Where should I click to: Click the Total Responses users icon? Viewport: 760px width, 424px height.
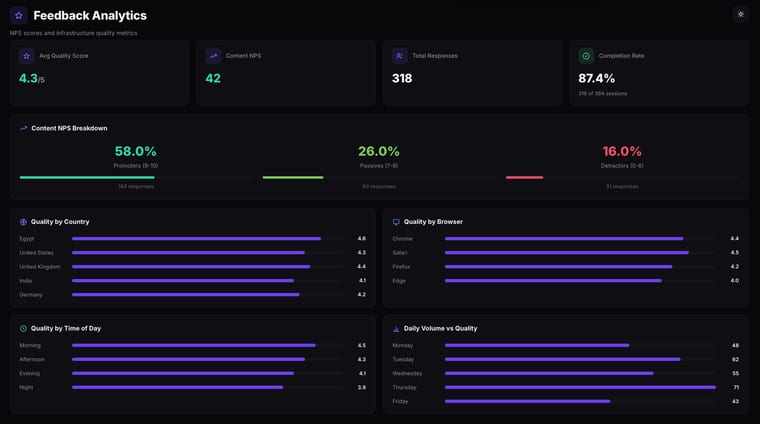click(399, 56)
